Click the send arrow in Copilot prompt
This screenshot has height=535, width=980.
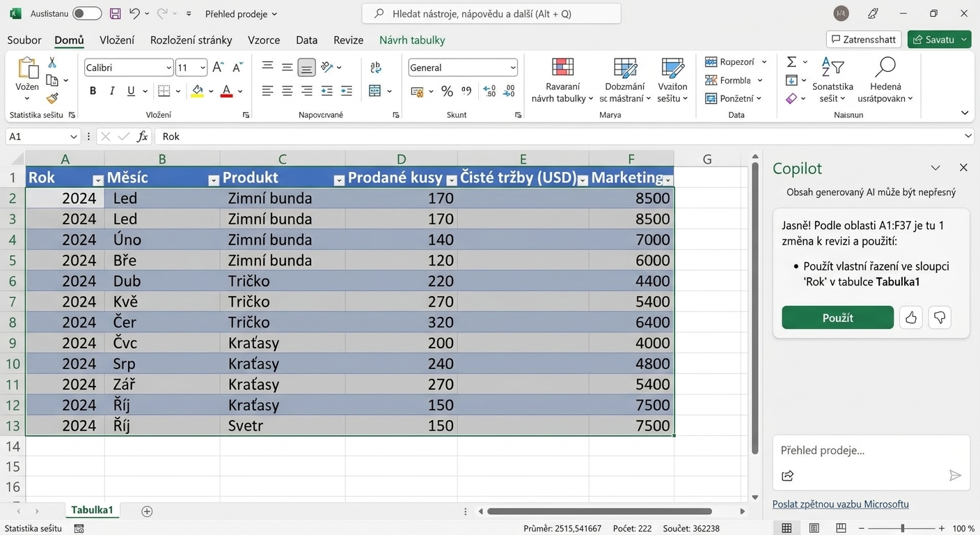(x=955, y=476)
